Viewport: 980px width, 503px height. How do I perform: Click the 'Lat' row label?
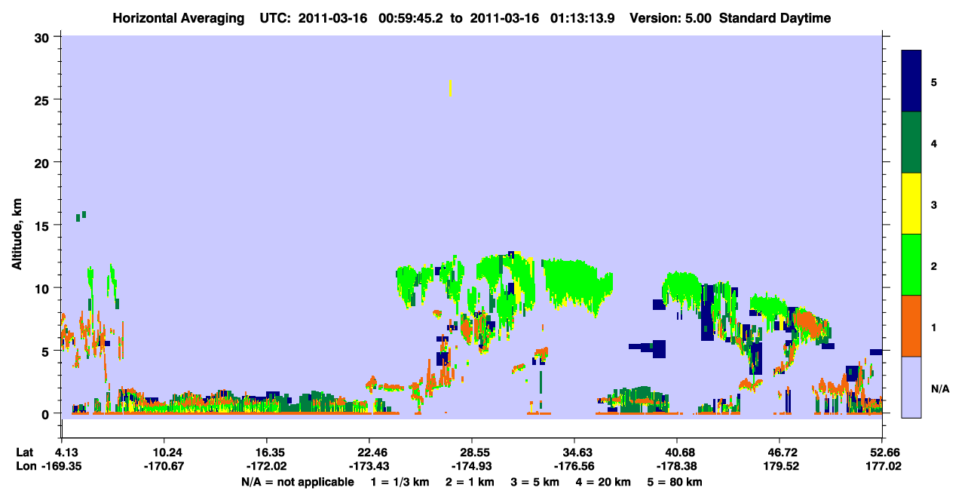(x=25, y=452)
